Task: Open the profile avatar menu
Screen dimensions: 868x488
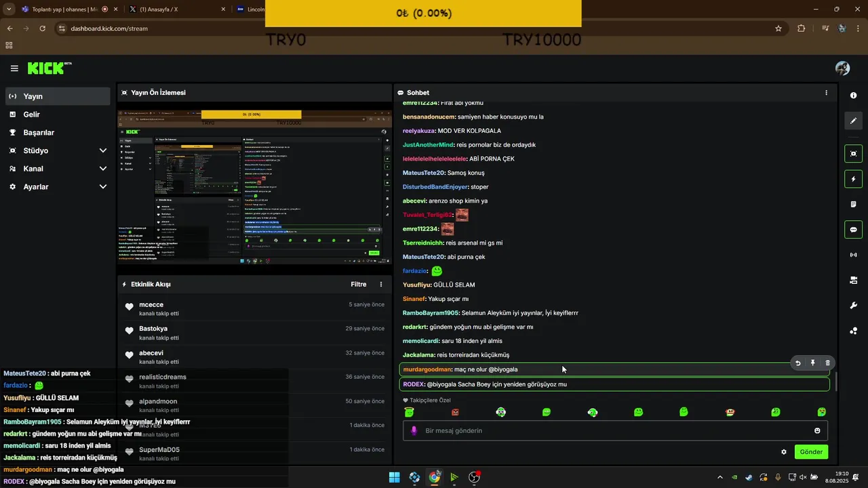Action: tap(842, 68)
